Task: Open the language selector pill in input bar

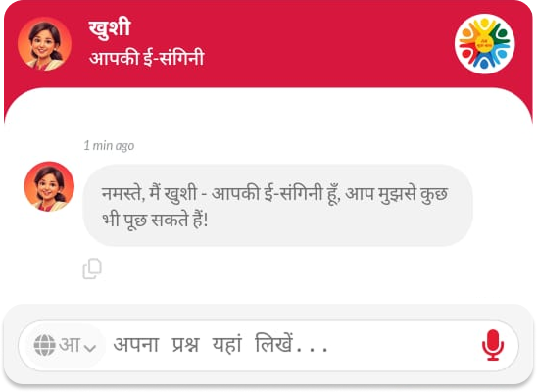Action: tap(65, 345)
